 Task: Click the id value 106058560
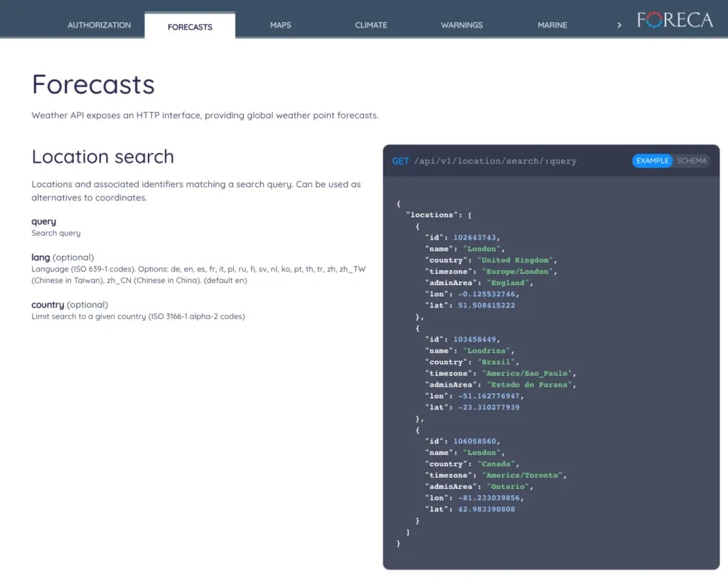(x=474, y=441)
